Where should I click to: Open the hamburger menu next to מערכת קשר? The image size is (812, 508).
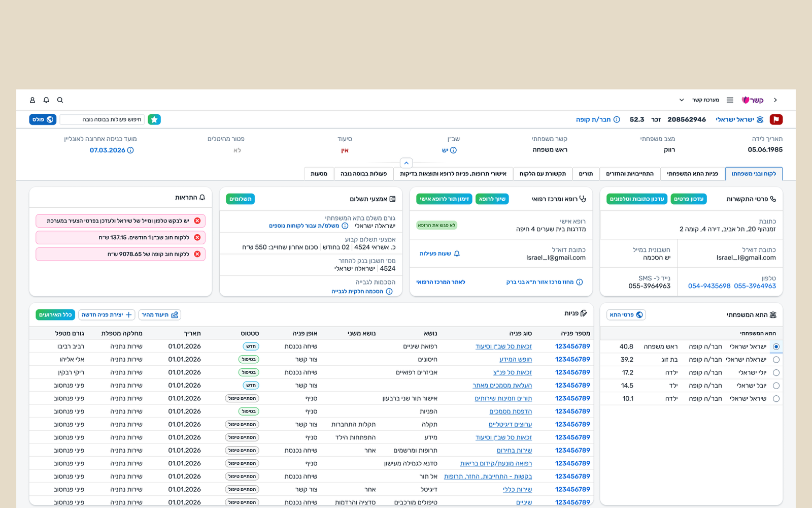click(730, 100)
